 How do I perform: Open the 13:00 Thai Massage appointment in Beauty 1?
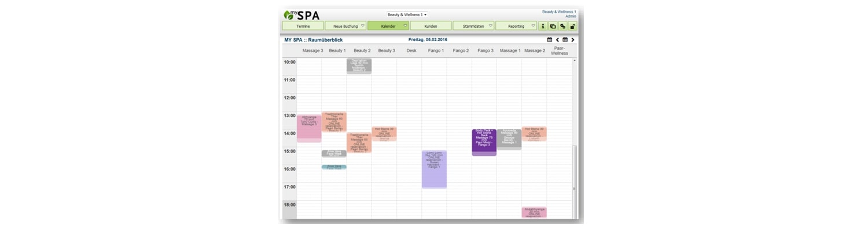pyautogui.click(x=334, y=122)
